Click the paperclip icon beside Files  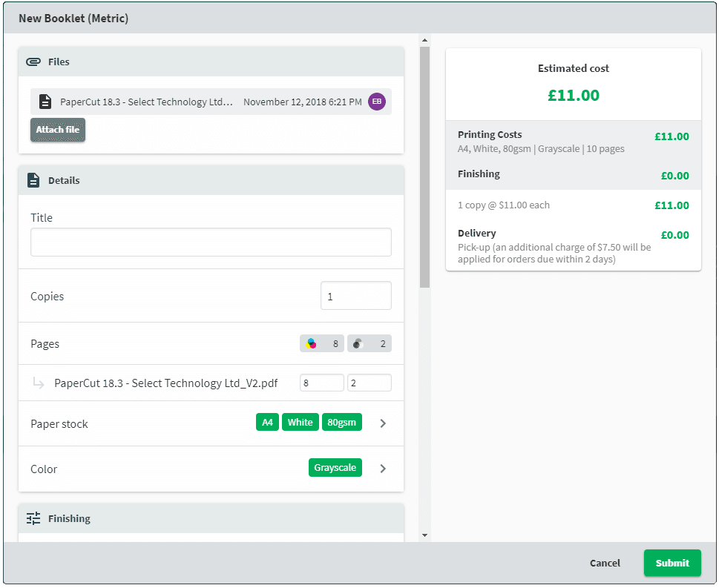pos(33,62)
